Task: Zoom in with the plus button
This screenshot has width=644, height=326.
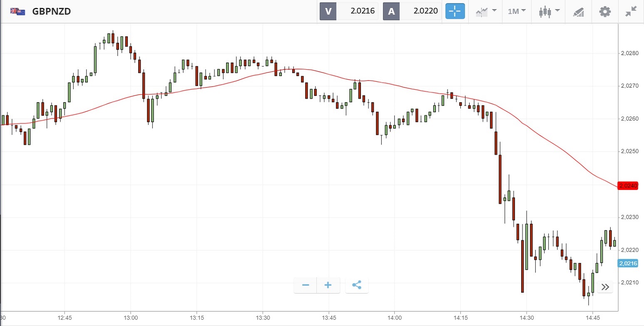Action: pos(328,285)
